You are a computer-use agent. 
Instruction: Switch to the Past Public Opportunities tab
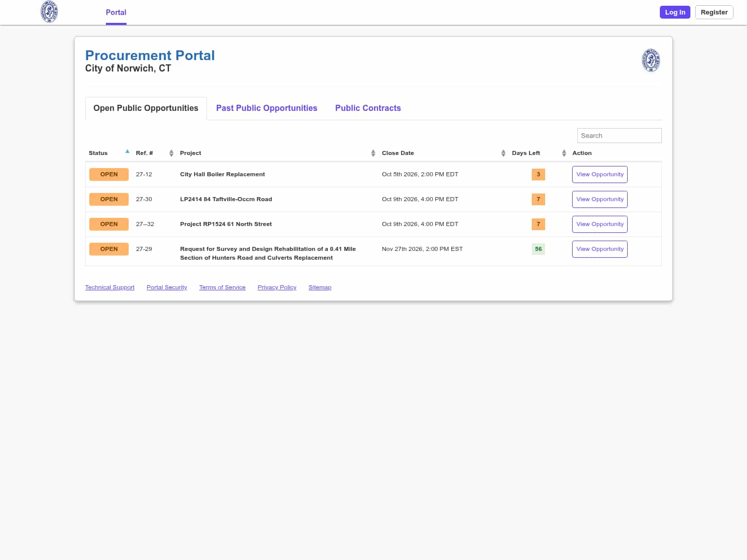(267, 108)
